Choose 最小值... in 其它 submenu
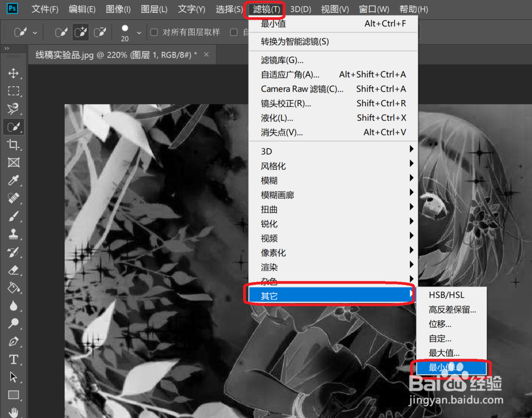 (x=452, y=367)
